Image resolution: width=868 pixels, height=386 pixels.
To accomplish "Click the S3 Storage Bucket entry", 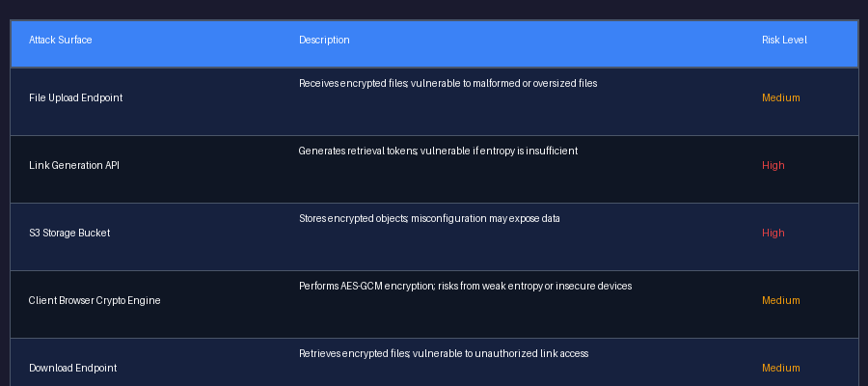I will (69, 233).
